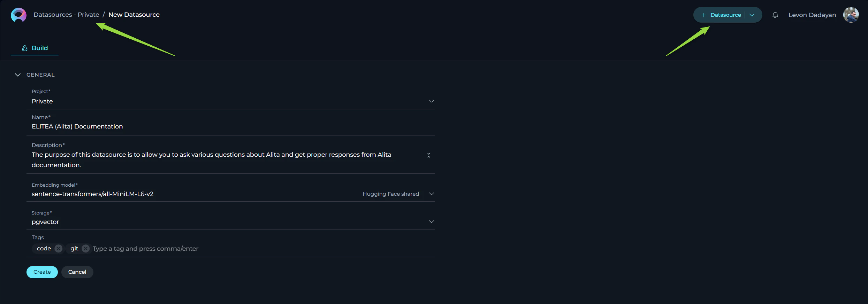The image size is (868, 304).
Task: Click the plus Datasource button
Action: [721, 15]
